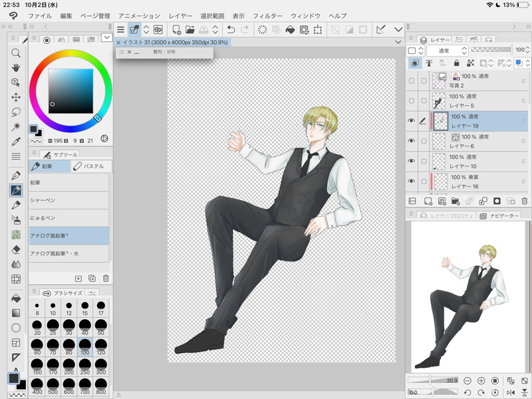Click inside the color square picker

69,92
